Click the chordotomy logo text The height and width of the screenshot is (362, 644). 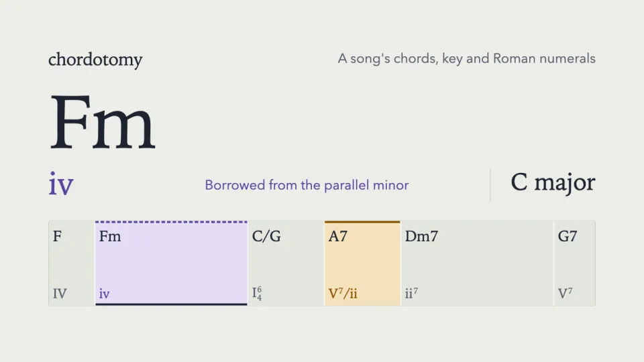point(95,60)
